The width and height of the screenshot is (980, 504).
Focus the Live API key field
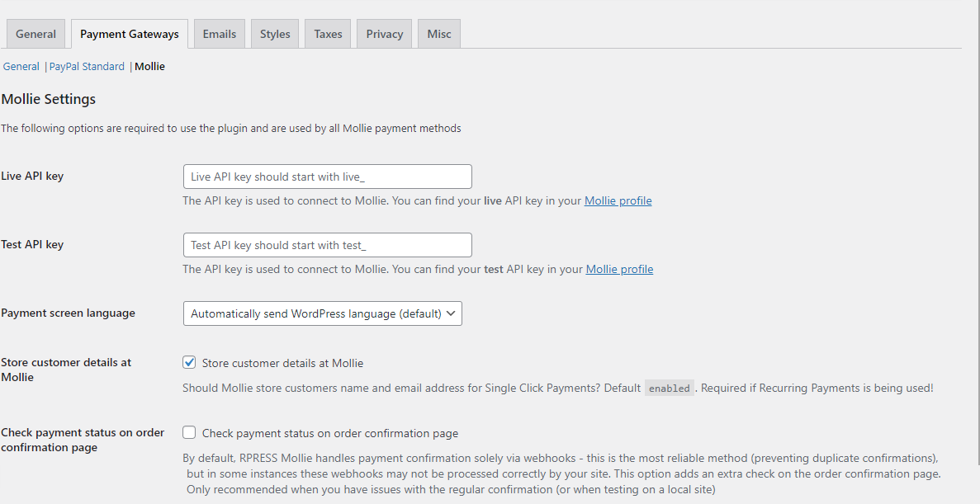[328, 177]
